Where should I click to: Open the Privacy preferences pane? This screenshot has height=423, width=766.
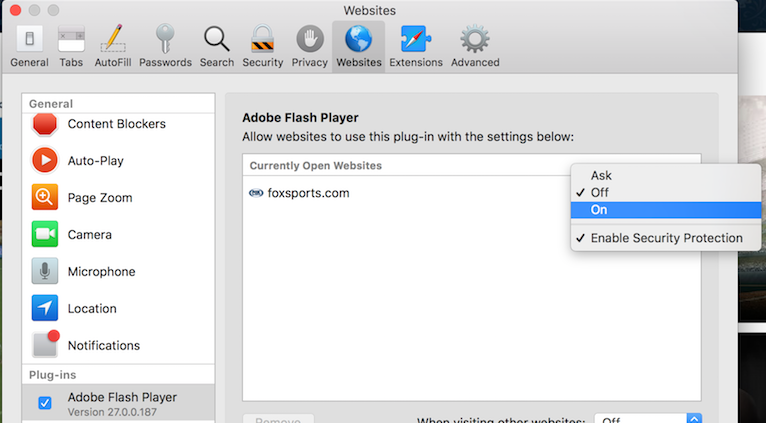pyautogui.click(x=310, y=47)
